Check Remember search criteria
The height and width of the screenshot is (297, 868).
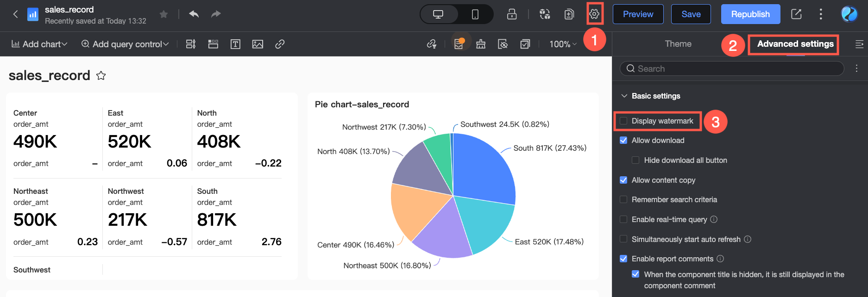click(x=623, y=199)
